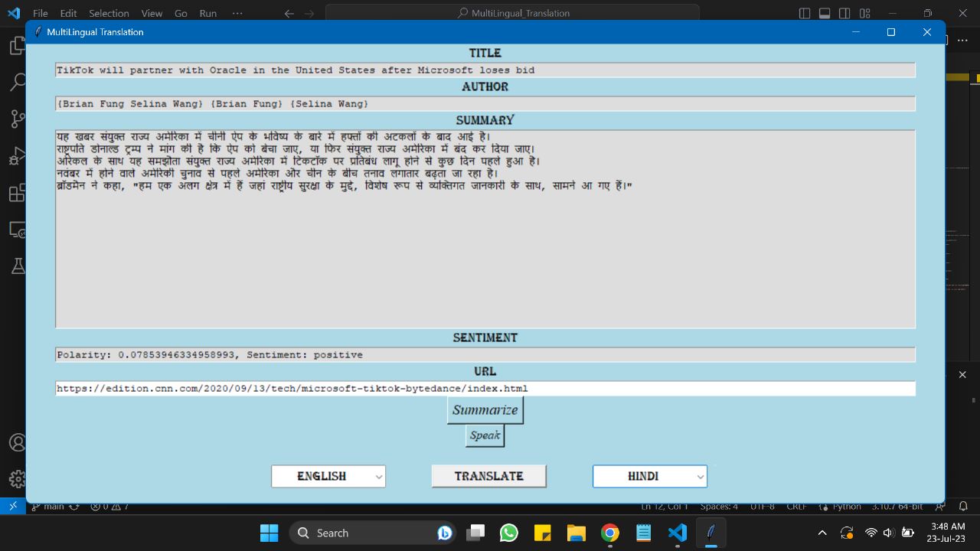Click Spaces: 4 indentation status item
Viewport: 980px width, 551px height.
[720, 507]
